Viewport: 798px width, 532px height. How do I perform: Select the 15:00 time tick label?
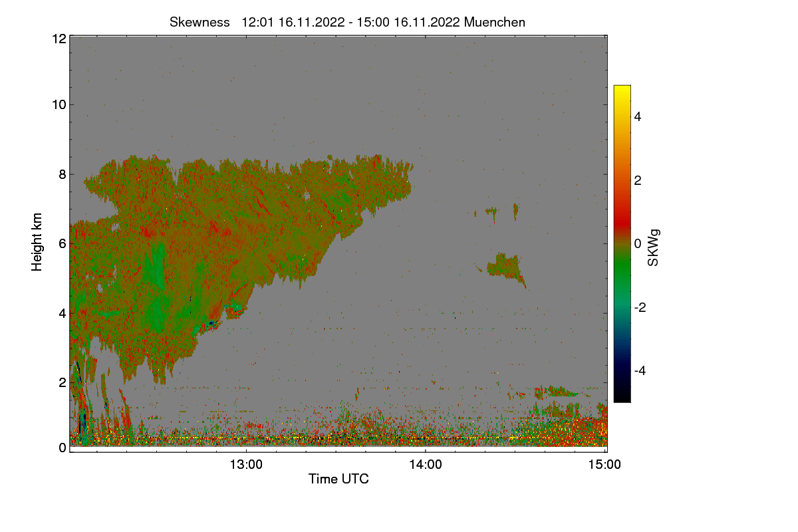click(605, 465)
